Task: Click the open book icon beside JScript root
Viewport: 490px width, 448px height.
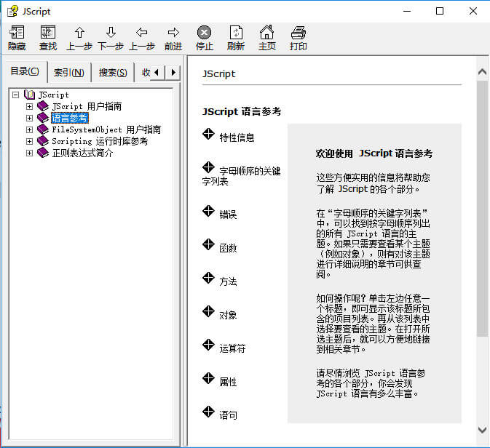Action: pyautogui.click(x=29, y=95)
